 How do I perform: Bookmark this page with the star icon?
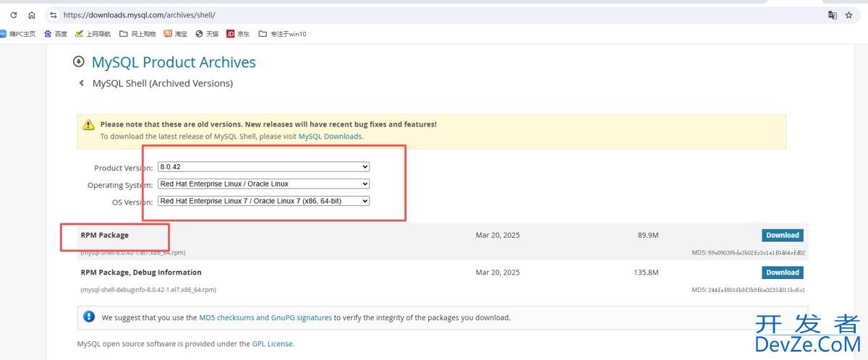(849, 14)
